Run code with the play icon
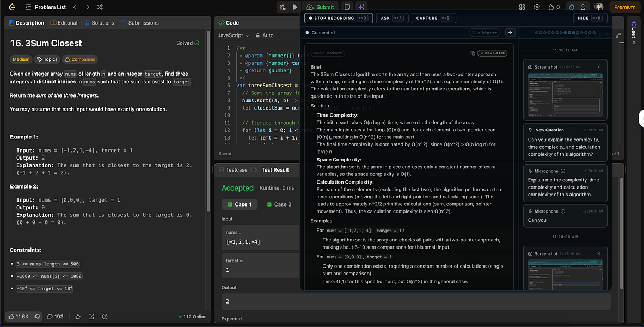644x327 pixels. 295,7
